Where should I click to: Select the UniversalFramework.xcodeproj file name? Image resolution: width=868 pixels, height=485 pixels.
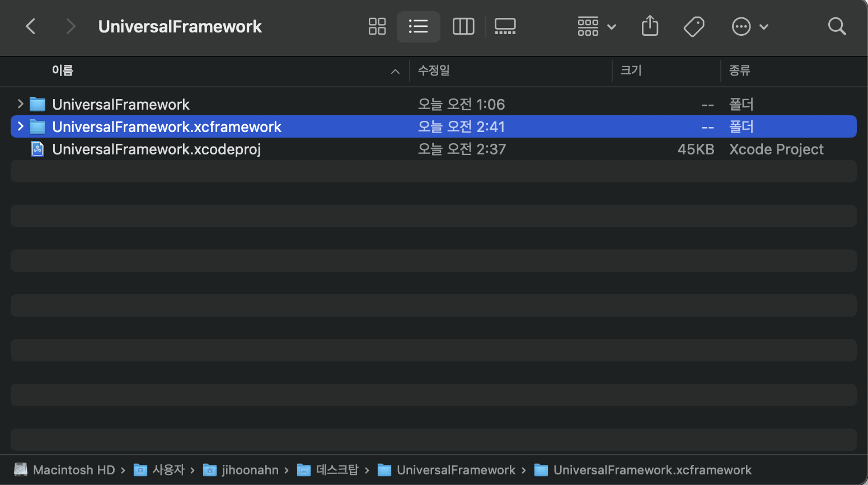click(x=157, y=149)
